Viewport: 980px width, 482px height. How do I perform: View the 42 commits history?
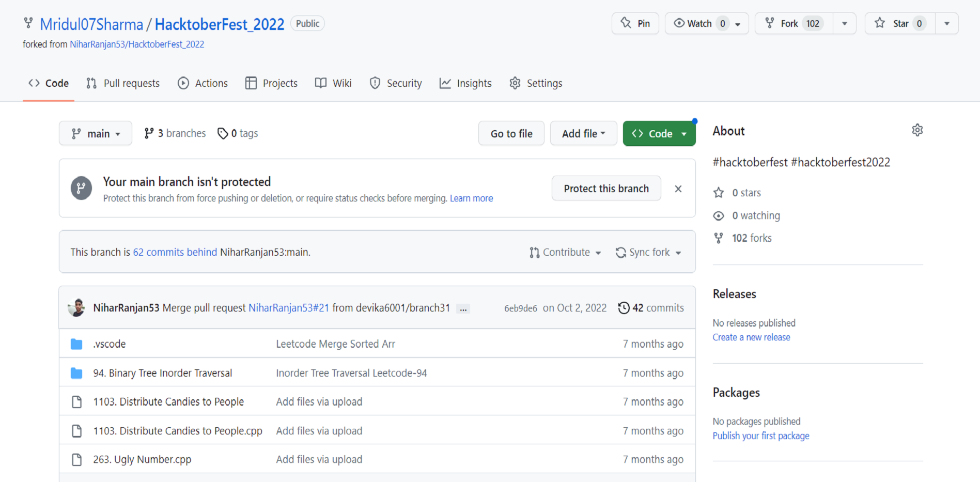pos(651,308)
